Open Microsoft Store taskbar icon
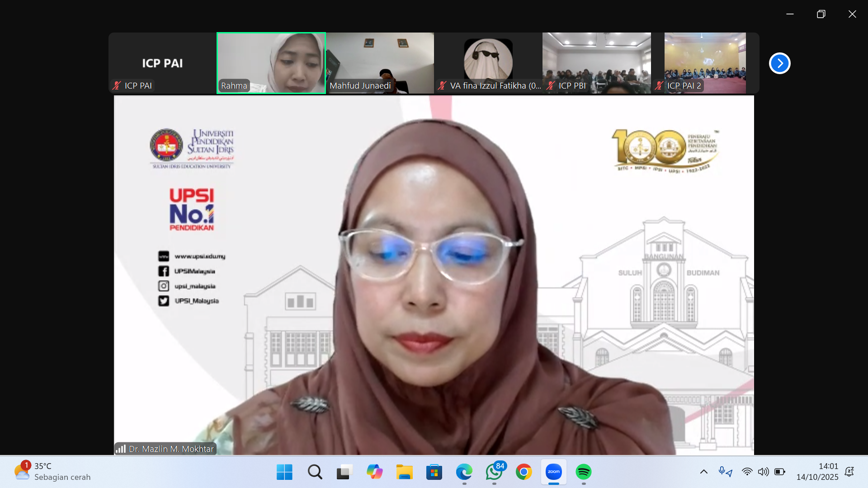Viewport: 868px width, 488px height. click(x=434, y=472)
